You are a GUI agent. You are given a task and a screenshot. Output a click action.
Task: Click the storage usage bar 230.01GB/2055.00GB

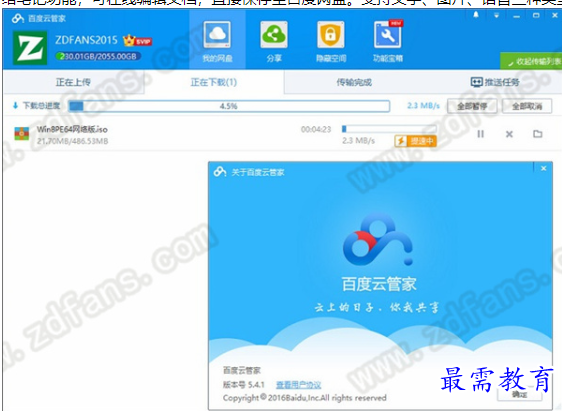point(98,56)
